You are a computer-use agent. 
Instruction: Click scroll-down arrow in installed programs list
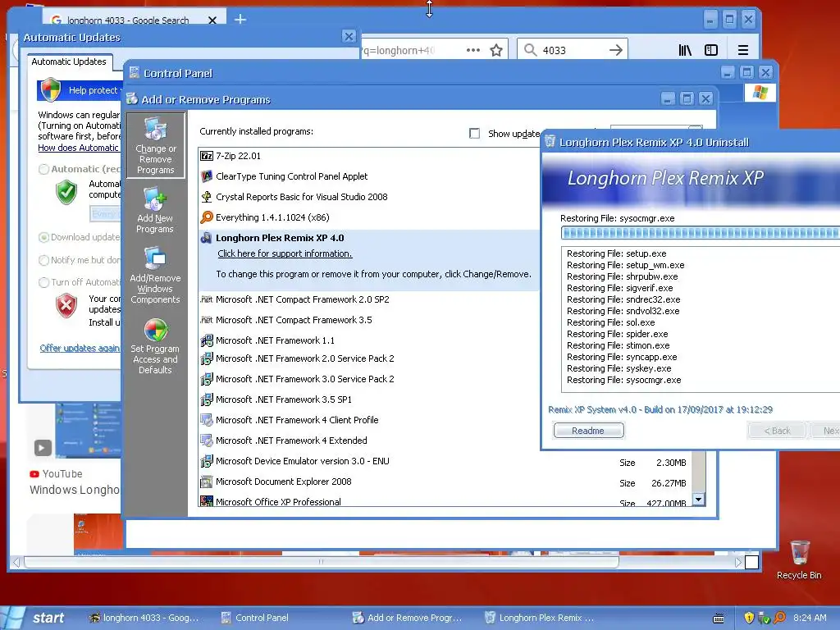(x=698, y=500)
